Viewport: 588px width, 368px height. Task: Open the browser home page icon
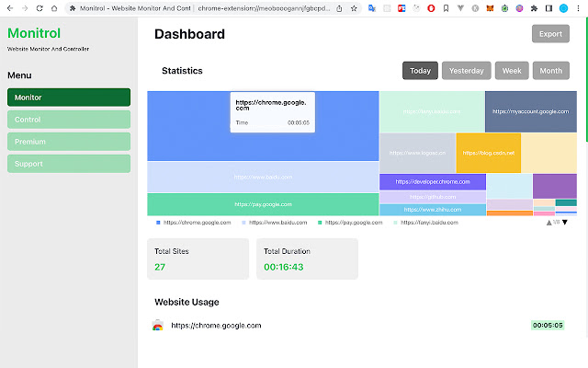click(x=54, y=8)
